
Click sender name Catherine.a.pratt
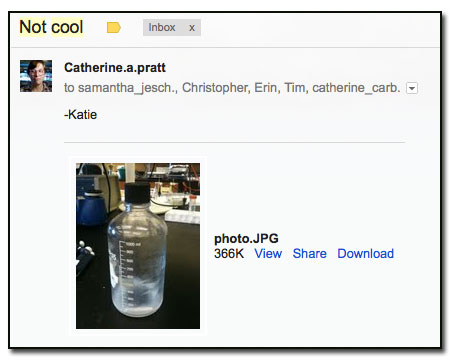[x=115, y=68]
